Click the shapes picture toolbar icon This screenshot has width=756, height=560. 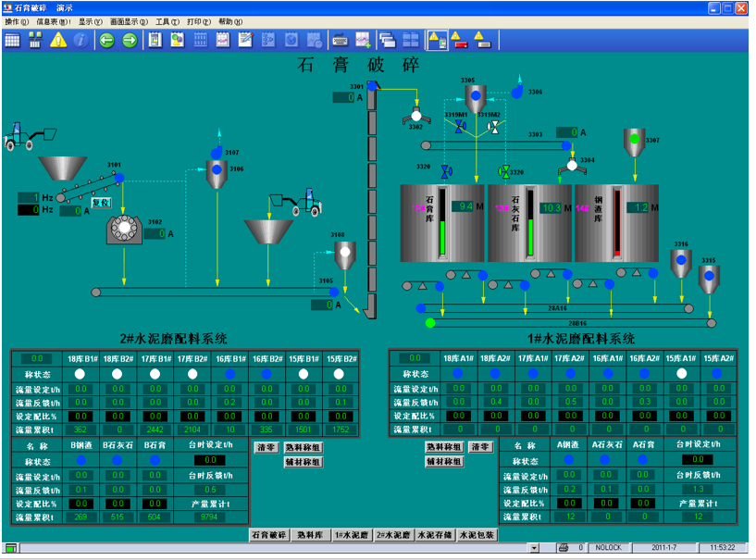[178, 41]
